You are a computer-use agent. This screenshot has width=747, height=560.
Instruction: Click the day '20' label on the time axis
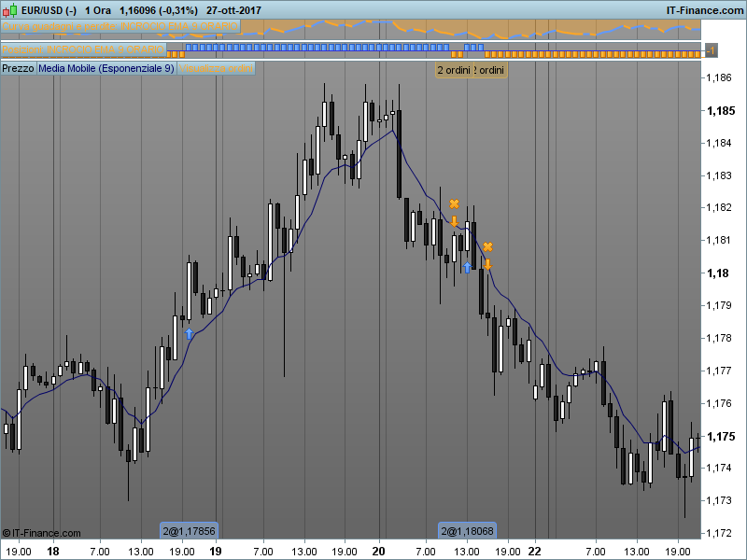pos(378,551)
